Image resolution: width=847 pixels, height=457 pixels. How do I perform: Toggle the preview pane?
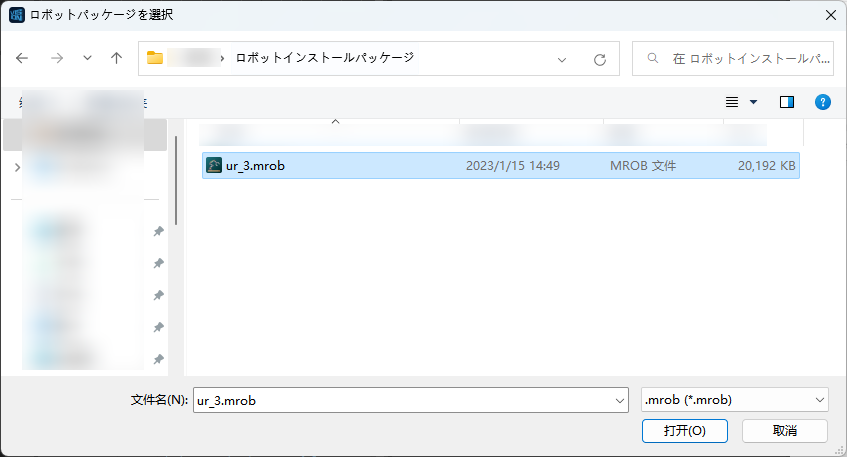pos(786,102)
